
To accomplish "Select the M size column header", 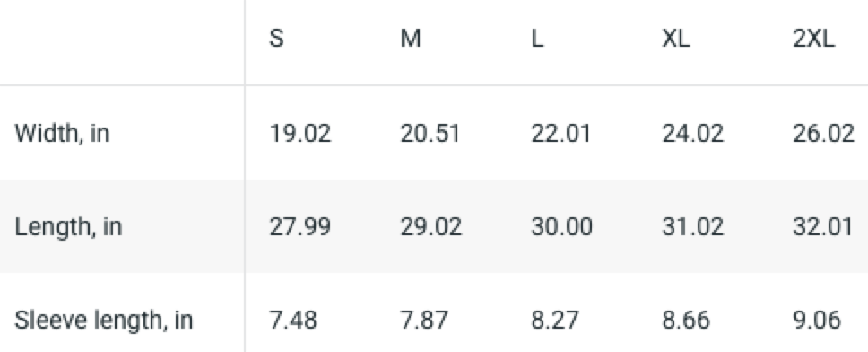I will [x=410, y=39].
